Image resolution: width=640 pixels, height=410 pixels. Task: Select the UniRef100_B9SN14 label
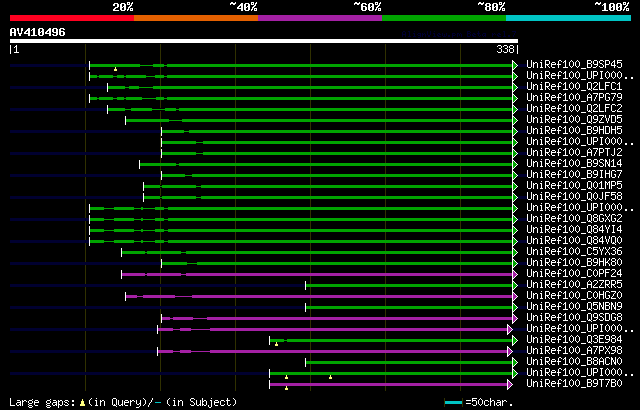pos(574,164)
